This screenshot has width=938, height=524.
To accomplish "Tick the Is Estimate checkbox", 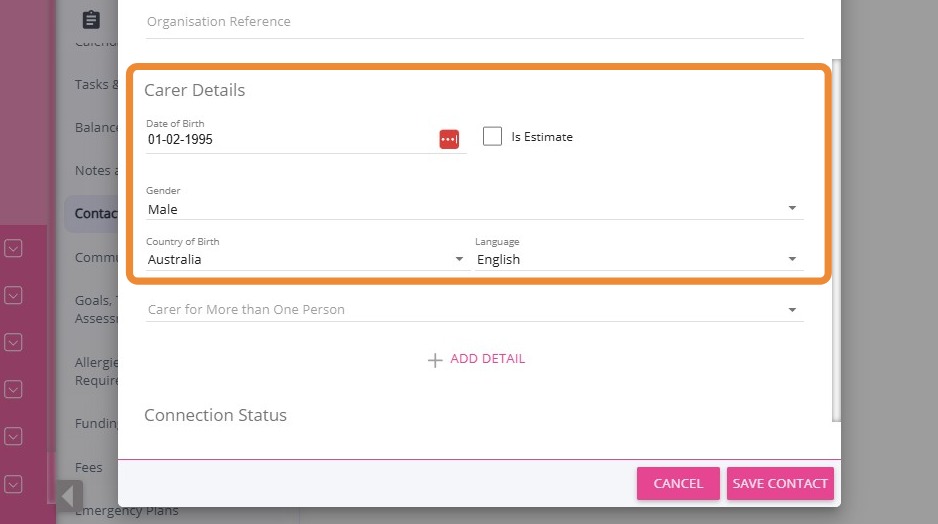I will (492, 137).
